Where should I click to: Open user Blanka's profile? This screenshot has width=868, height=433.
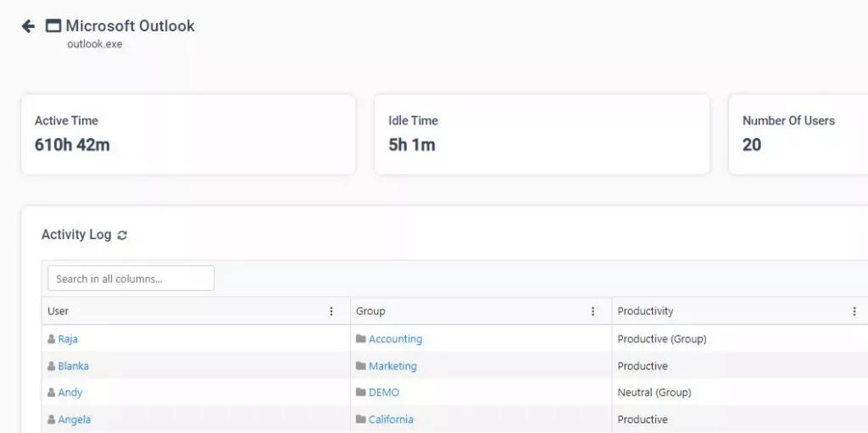click(73, 366)
